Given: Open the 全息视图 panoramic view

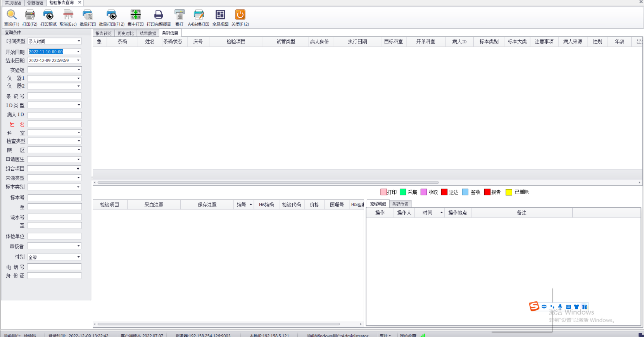Looking at the screenshot, I should coord(220,15).
